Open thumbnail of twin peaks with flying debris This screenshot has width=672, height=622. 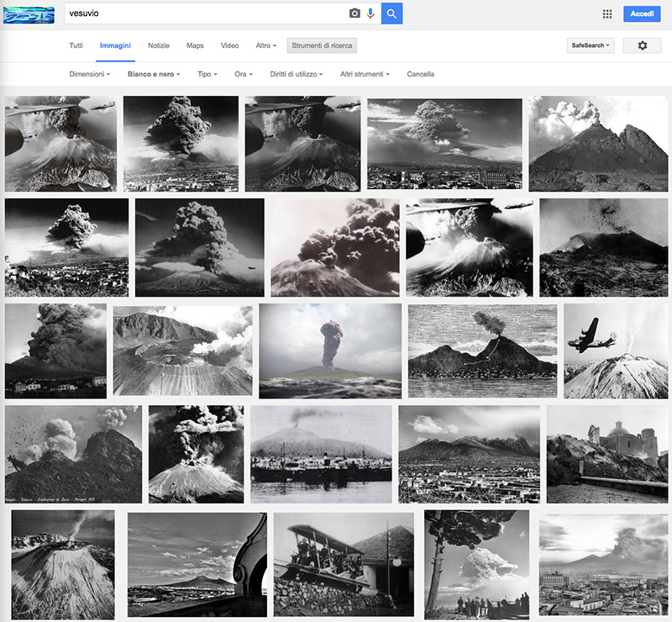pyautogui.click(x=73, y=454)
